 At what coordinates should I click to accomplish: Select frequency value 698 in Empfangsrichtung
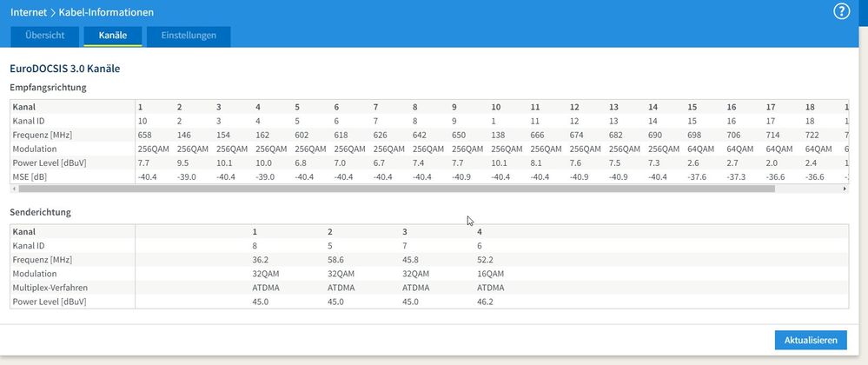[x=694, y=135]
